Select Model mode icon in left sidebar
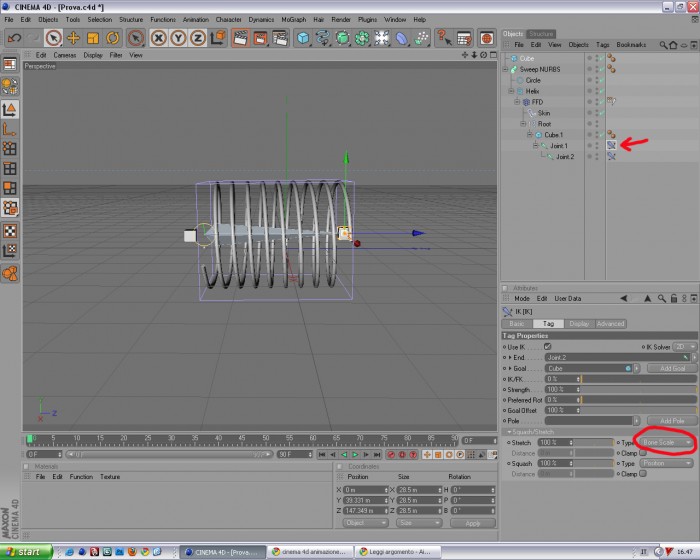This screenshot has width=700, height=560. (x=10, y=109)
